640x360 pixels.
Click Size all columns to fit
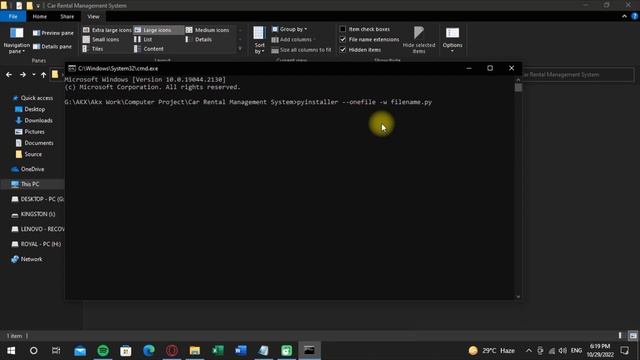(301, 50)
